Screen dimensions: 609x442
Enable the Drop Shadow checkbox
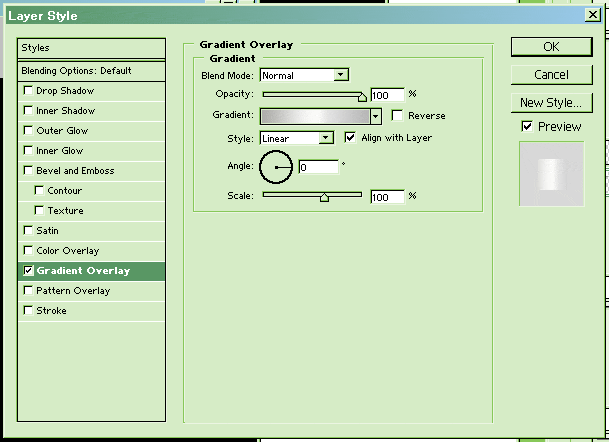pos(28,91)
